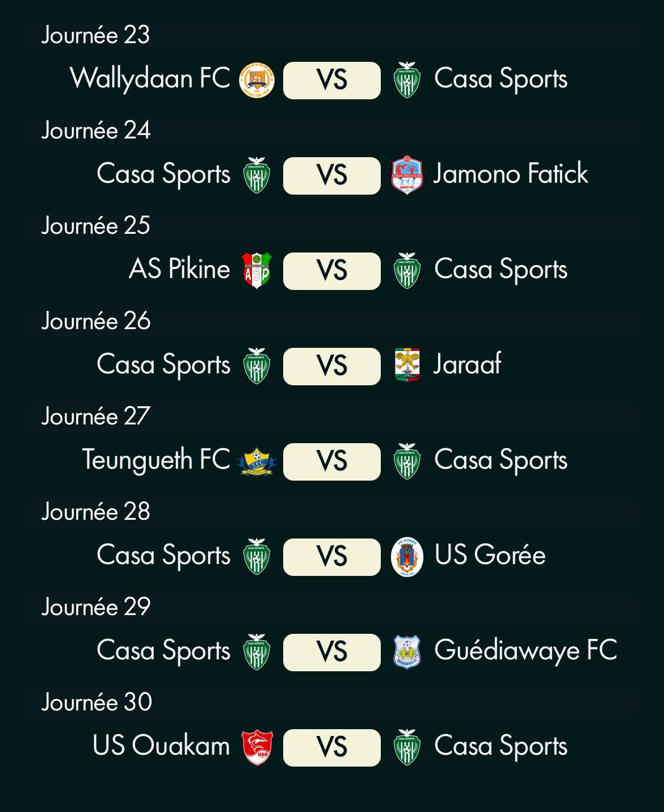This screenshot has height=812, width=664.
Task: Click the Jamono Fatick club logo
Action: (x=407, y=175)
